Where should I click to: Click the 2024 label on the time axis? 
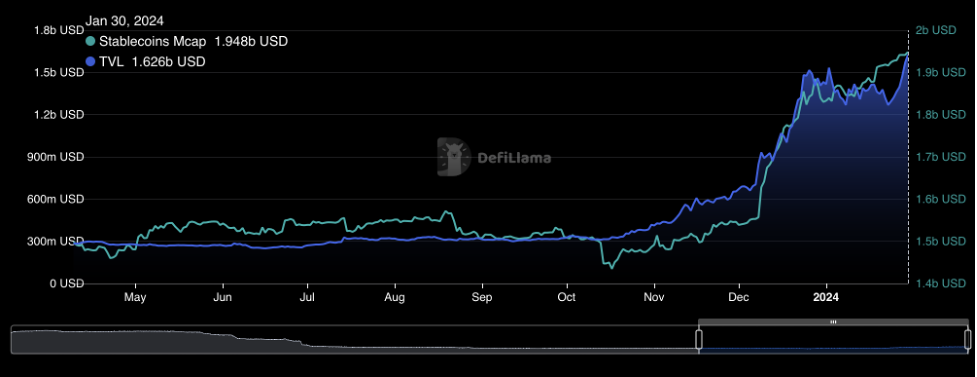point(827,297)
